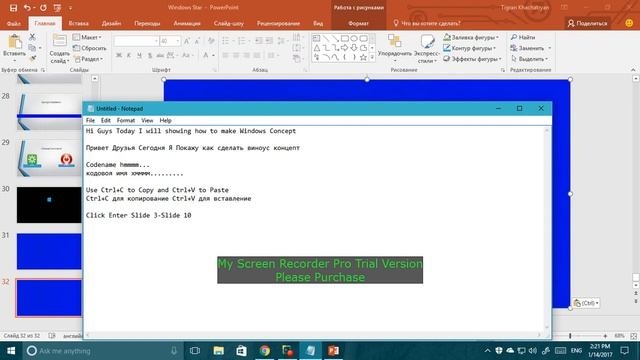This screenshot has width=640, height=360.
Task: Open File Explorer from taskbar
Action: pos(219,351)
